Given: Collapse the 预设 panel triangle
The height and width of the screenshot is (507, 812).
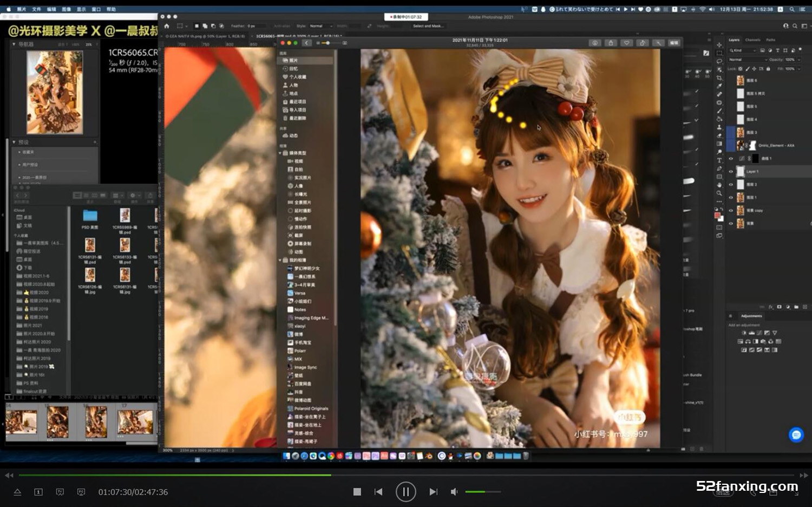Looking at the screenshot, I should (14, 142).
